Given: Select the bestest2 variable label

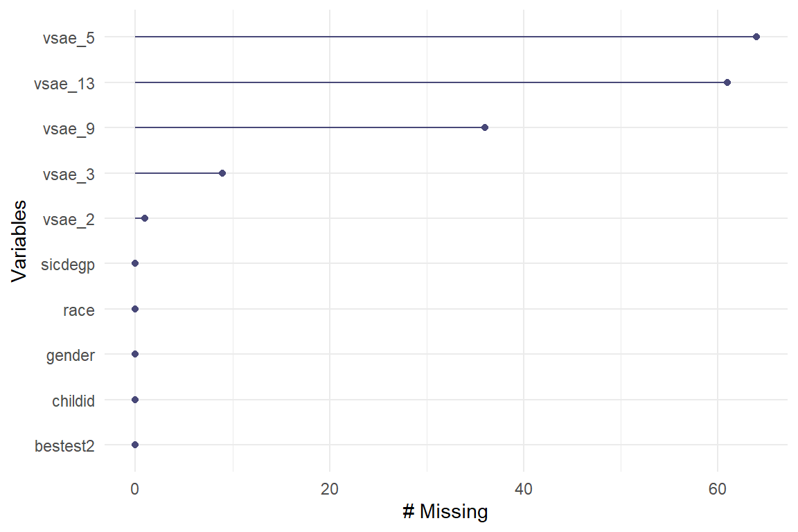Looking at the screenshot, I should click(64, 445).
